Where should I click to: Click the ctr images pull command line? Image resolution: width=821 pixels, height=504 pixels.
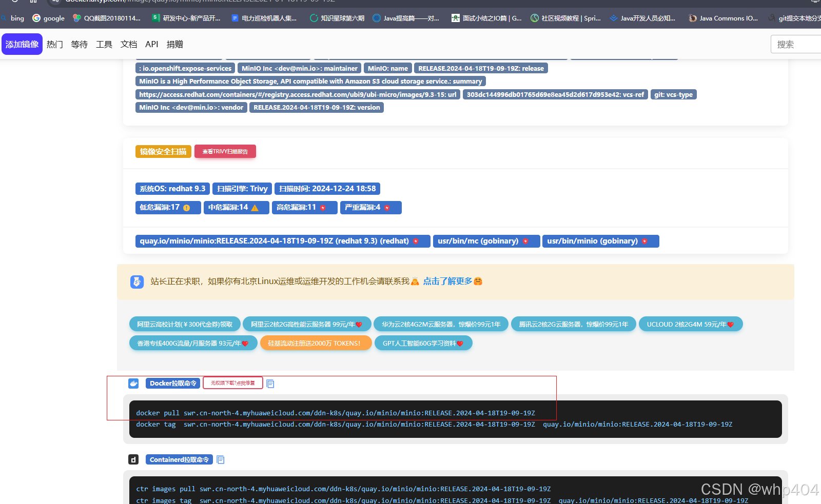(343, 489)
